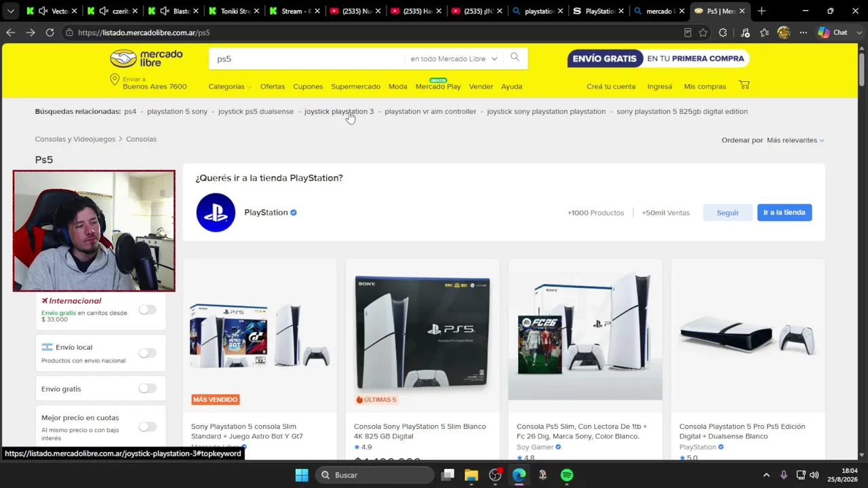
Task: Open the tab search chevron at top-left
Action: coord(10,11)
